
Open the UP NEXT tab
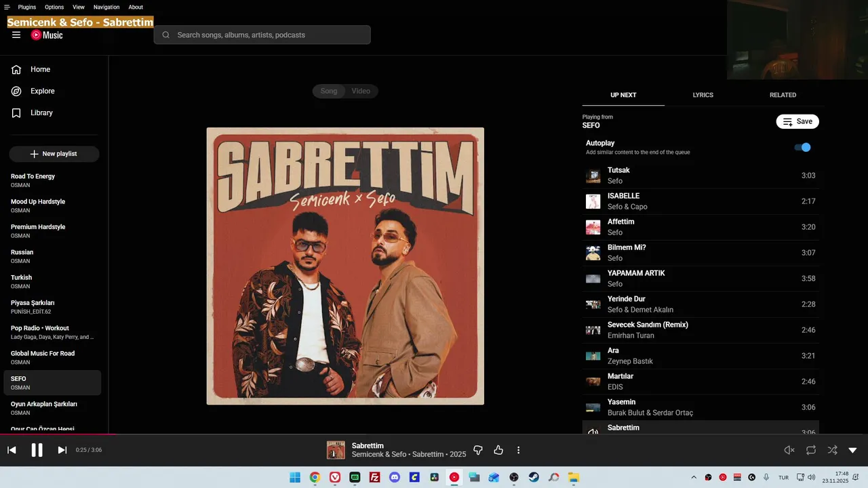tap(623, 95)
